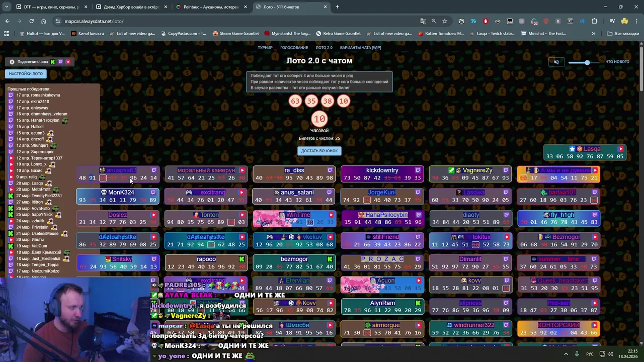644x362 pixels.
Task: Click the HahaPsilocybin ticket name
Action: click(386, 215)
